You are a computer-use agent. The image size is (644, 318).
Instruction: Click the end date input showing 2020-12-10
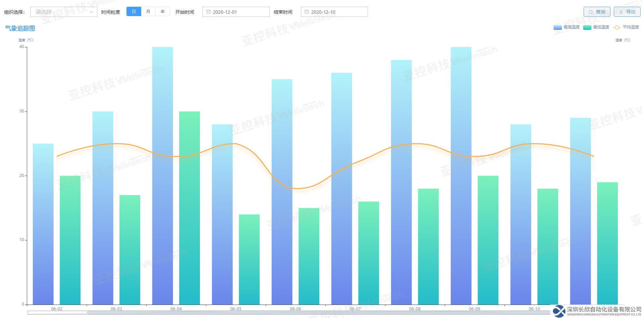(336, 12)
